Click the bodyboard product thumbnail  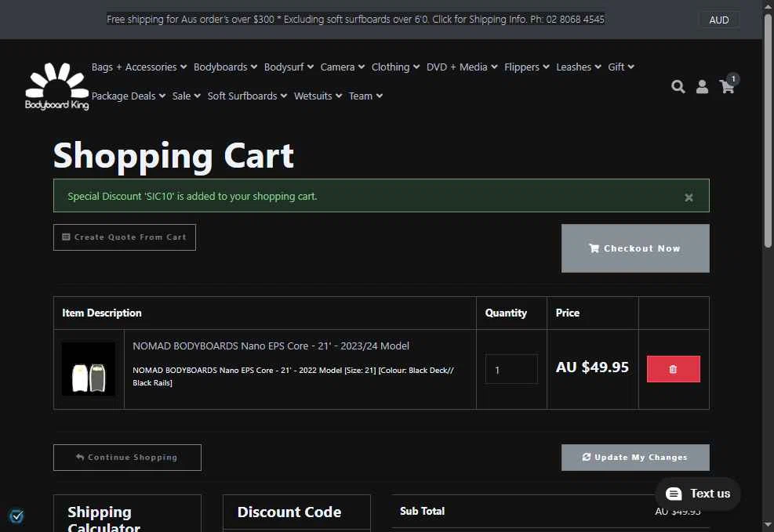[x=89, y=369]
